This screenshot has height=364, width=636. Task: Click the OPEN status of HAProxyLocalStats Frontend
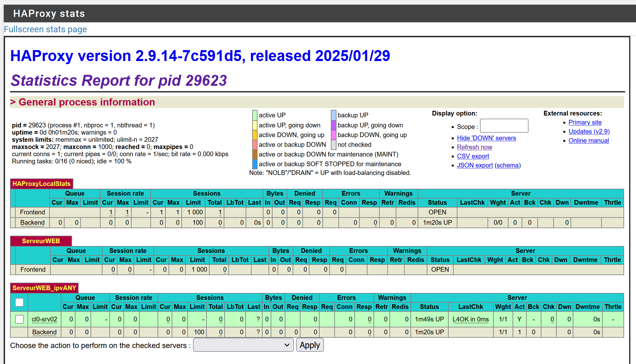437,212
